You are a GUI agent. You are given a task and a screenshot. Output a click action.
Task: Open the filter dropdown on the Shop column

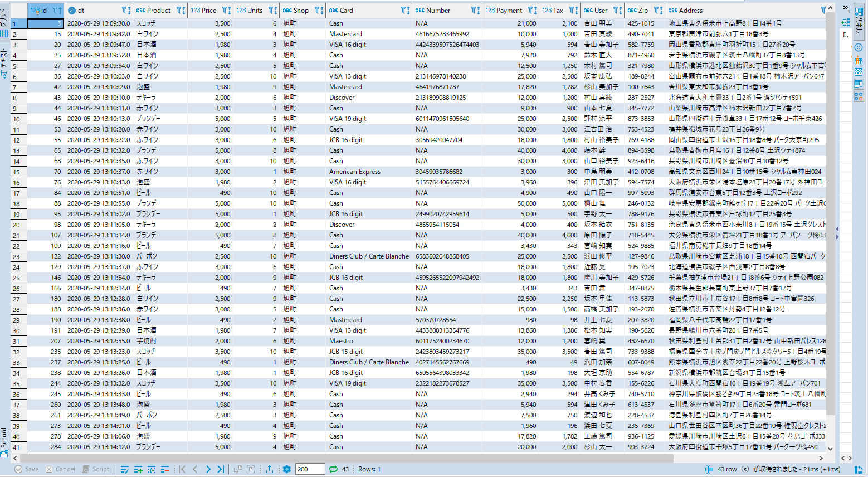coord(318,11)
